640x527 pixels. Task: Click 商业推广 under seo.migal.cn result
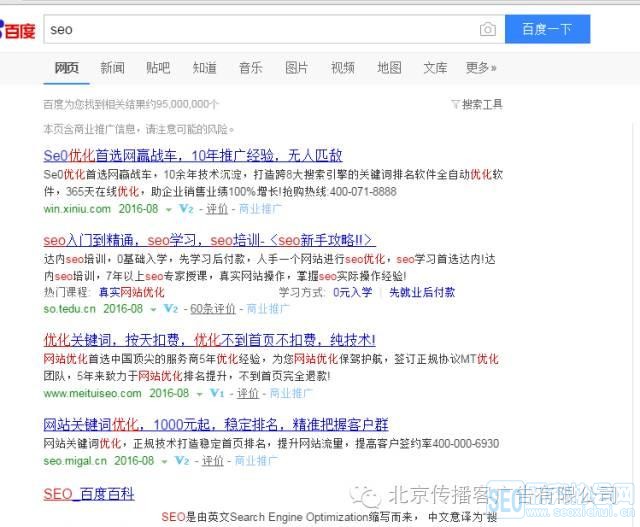click(x=256, y=460)
